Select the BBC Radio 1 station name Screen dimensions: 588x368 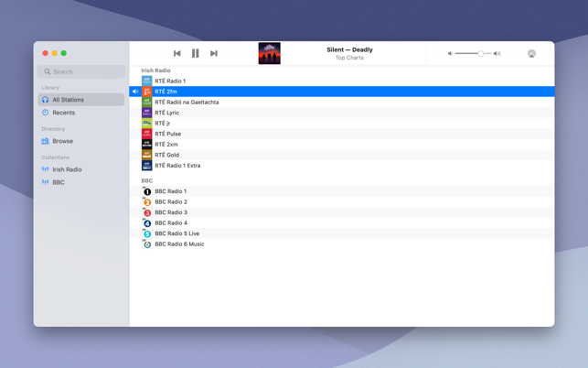point(171,191)
